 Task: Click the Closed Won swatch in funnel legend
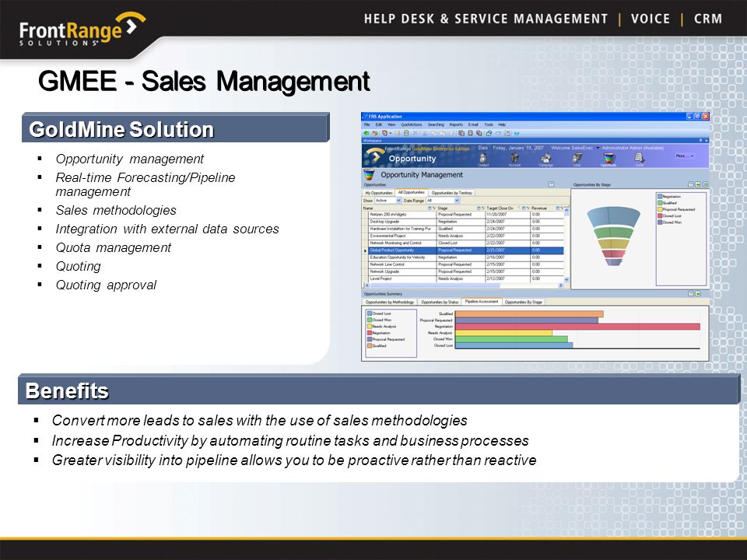point(661,222)
